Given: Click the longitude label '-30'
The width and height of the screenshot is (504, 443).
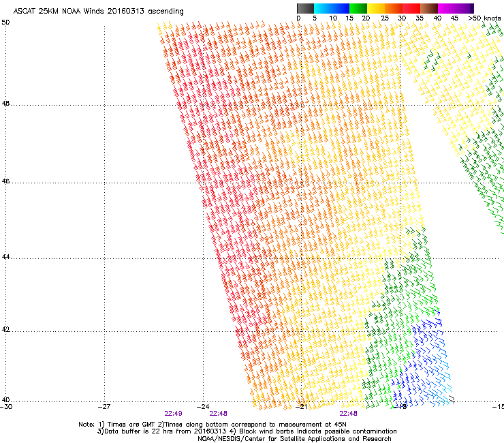Looking at the screenshot, I should pyautogui.click(x=6, y=407).
